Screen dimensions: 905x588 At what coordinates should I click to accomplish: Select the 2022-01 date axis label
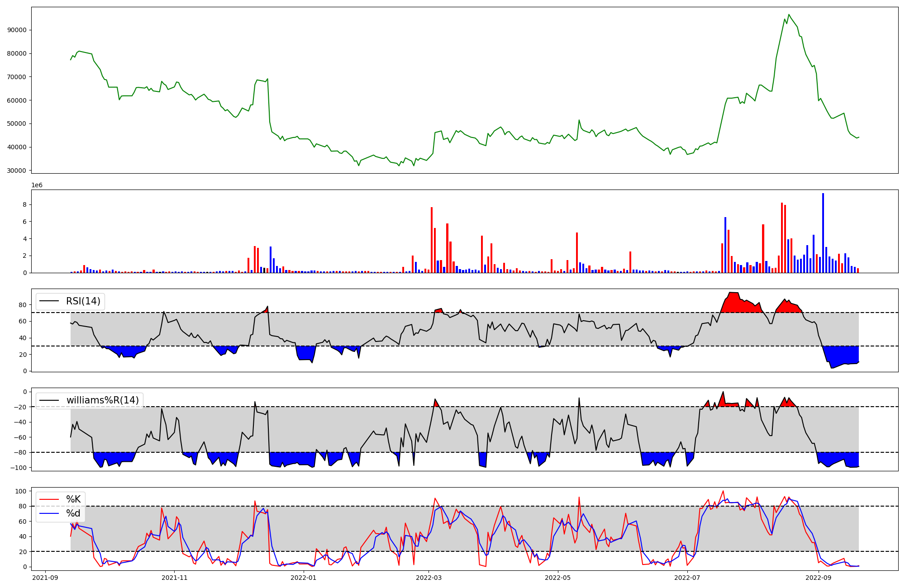(304, 578)
